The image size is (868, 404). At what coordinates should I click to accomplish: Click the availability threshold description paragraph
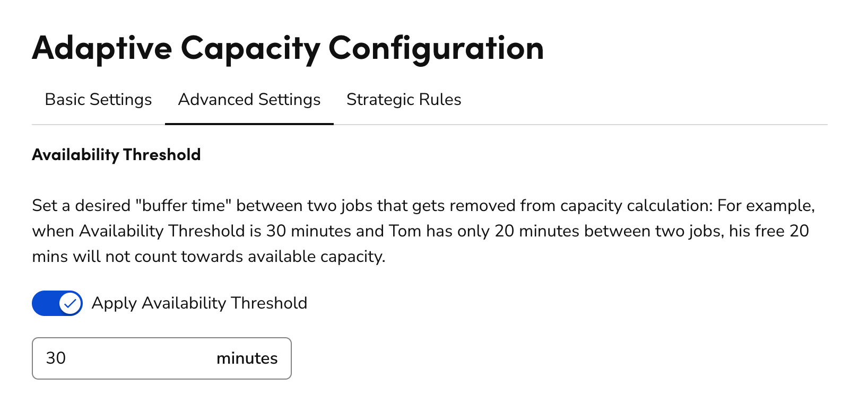(419, 231)
